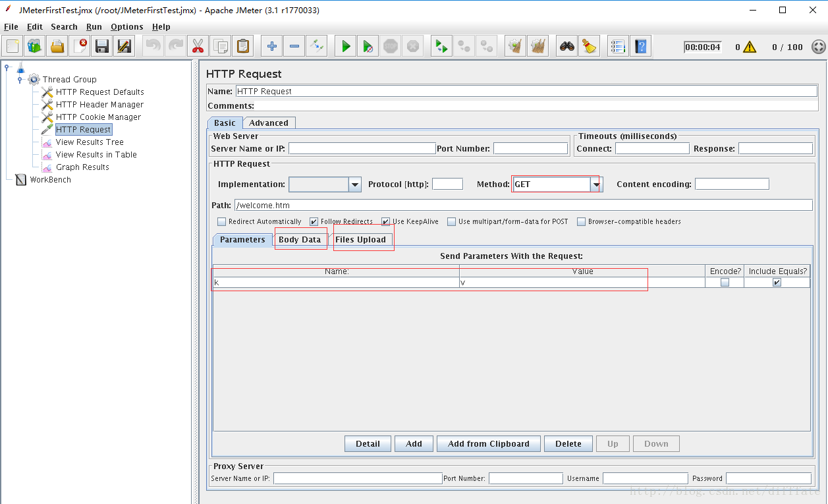Open the Run menu

point(94,27)
